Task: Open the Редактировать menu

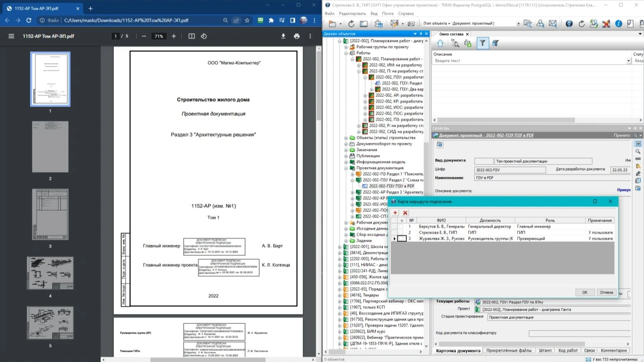Action: [353, 13]
